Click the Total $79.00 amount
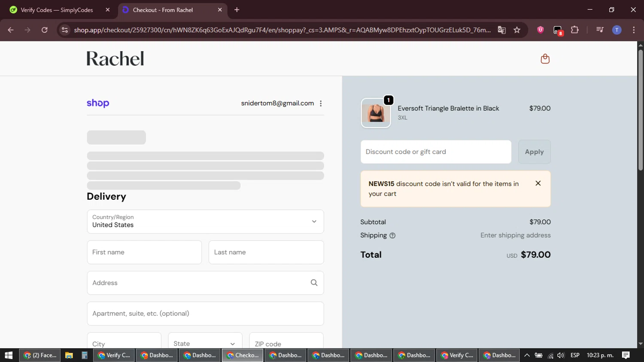The height and width of the screenshot is (362, 644). click(x=535, y=255)
